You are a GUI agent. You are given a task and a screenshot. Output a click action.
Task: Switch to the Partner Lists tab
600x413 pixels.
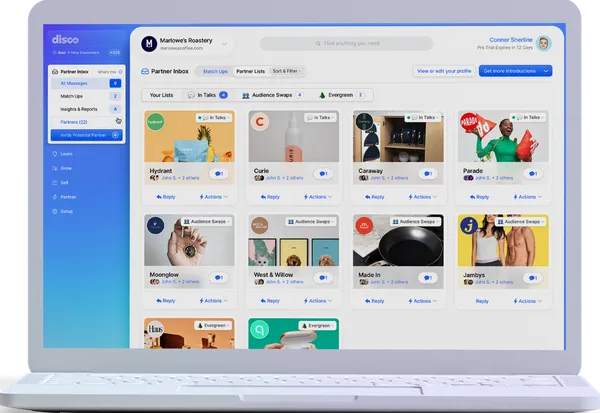[250, 72]
